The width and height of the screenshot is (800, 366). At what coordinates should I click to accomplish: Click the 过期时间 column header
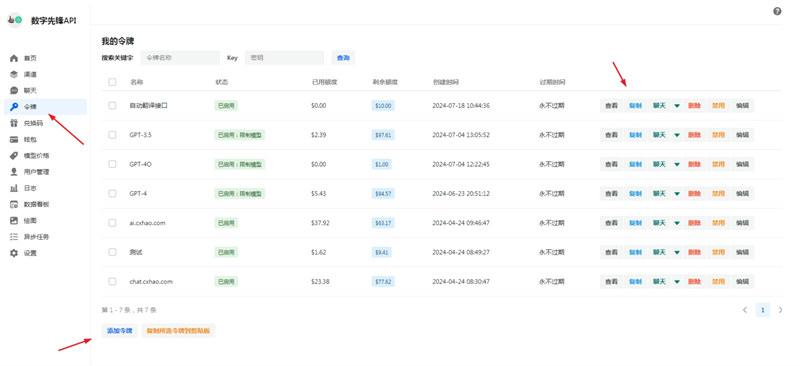point(552,82)
